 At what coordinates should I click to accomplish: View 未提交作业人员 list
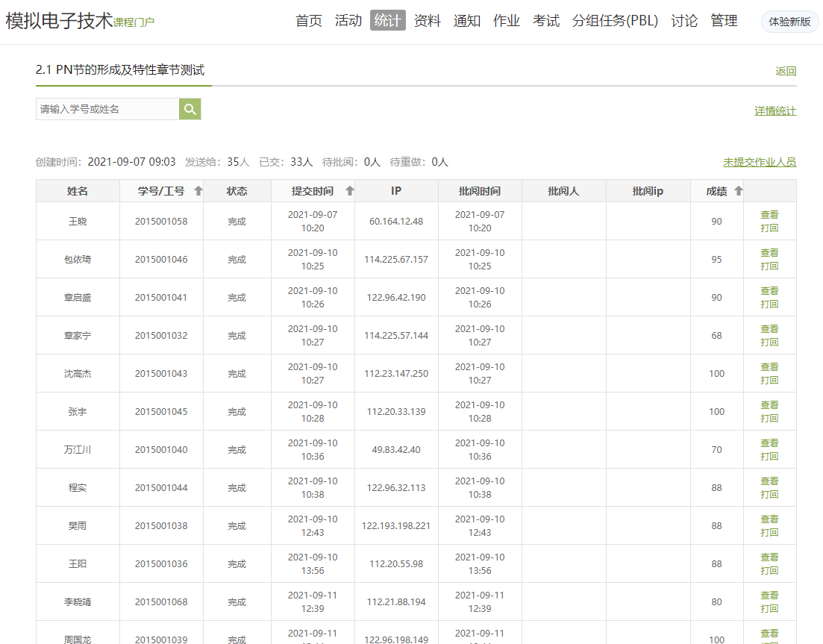pyautogui.click(x=759, y=162)
